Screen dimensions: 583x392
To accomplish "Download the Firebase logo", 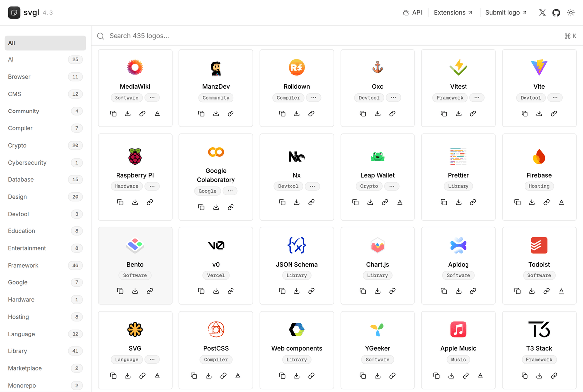I will point(532,202).
